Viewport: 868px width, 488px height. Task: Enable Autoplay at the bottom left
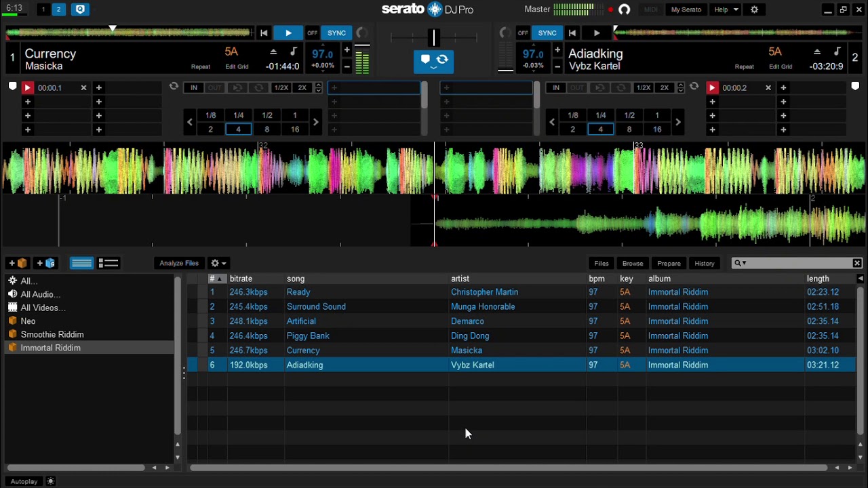(24, 481)
